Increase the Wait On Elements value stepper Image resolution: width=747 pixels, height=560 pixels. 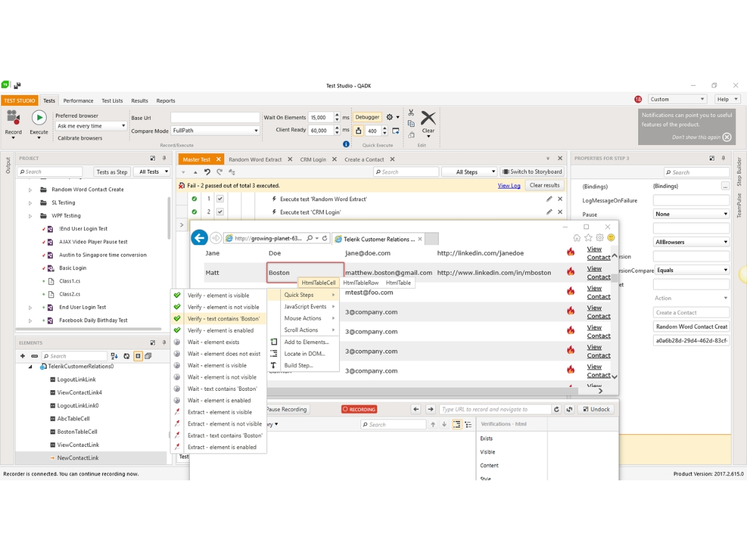pos(337,115)
